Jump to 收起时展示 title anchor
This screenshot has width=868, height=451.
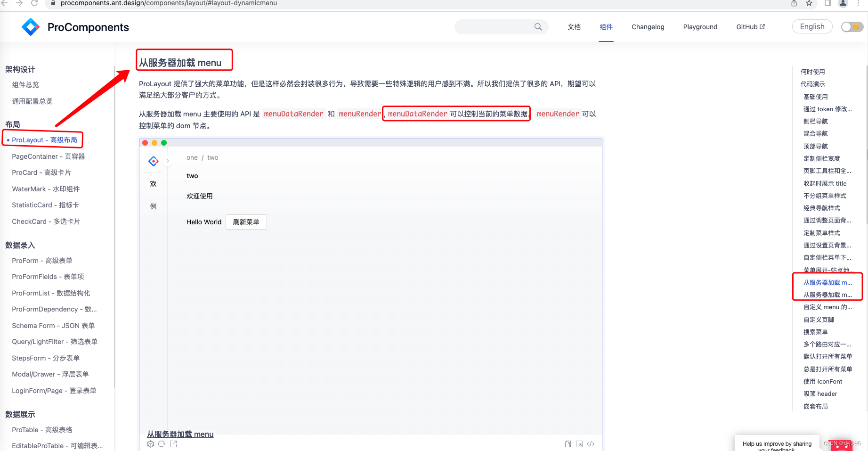825,183
